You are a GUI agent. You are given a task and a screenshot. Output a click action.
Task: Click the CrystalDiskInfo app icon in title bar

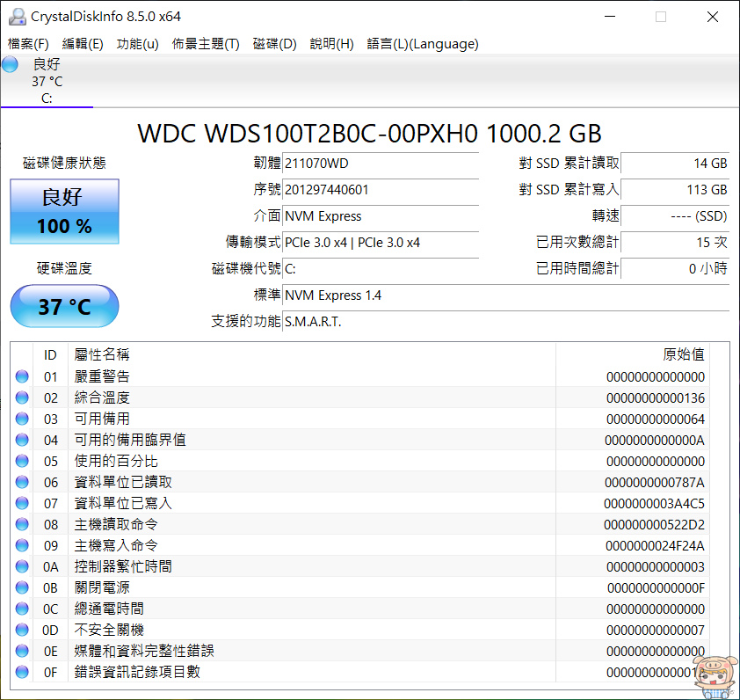point(16,17)
